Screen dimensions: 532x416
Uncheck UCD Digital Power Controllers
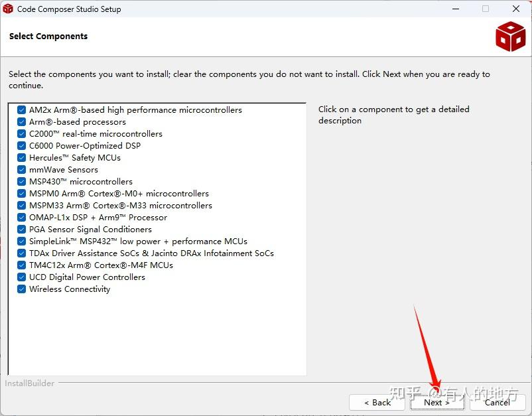[21, 277]
